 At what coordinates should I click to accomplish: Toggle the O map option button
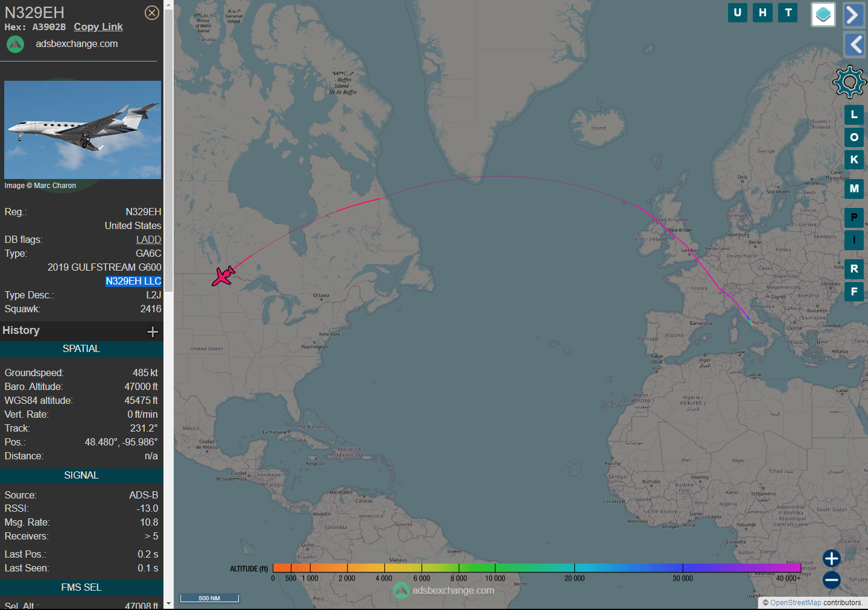(x=854, y=137)
